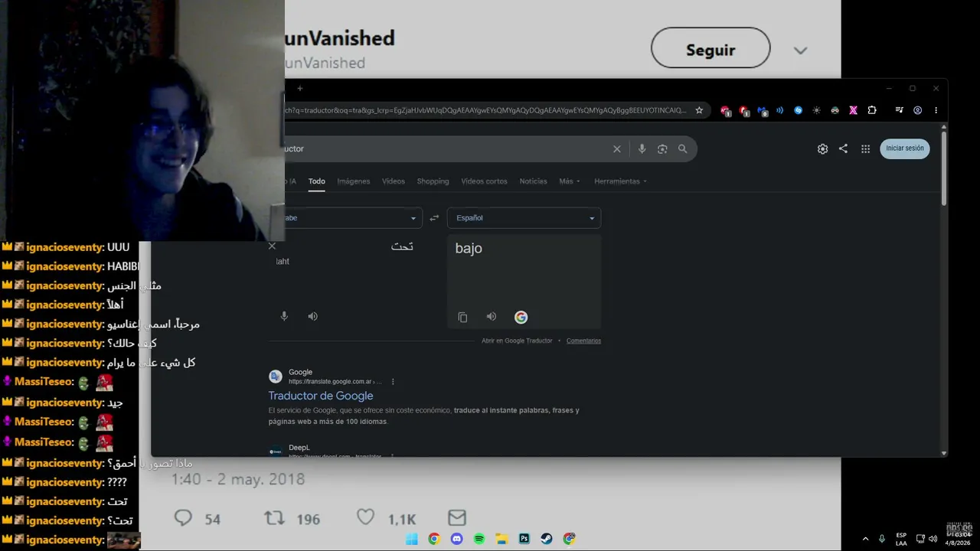
Task: Switch to the Noticias tab
Action: click(533, 181)
